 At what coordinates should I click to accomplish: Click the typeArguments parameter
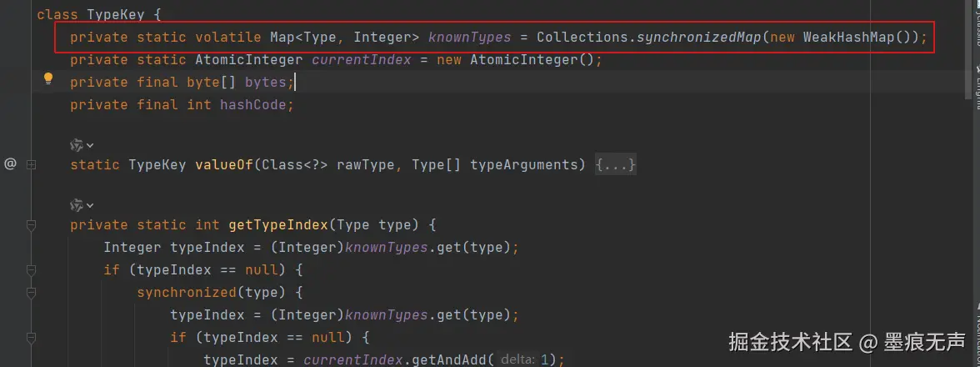523,165
